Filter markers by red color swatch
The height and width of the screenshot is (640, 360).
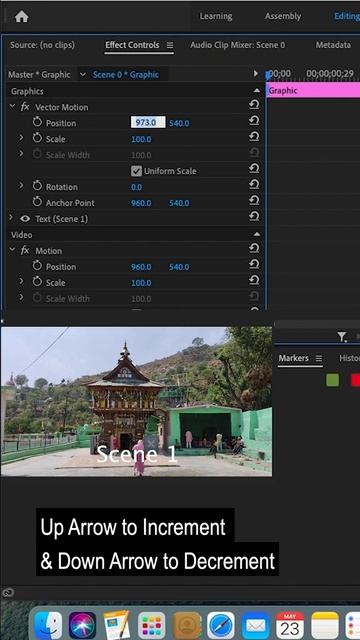pyautogui.click(x=356, y=380)
